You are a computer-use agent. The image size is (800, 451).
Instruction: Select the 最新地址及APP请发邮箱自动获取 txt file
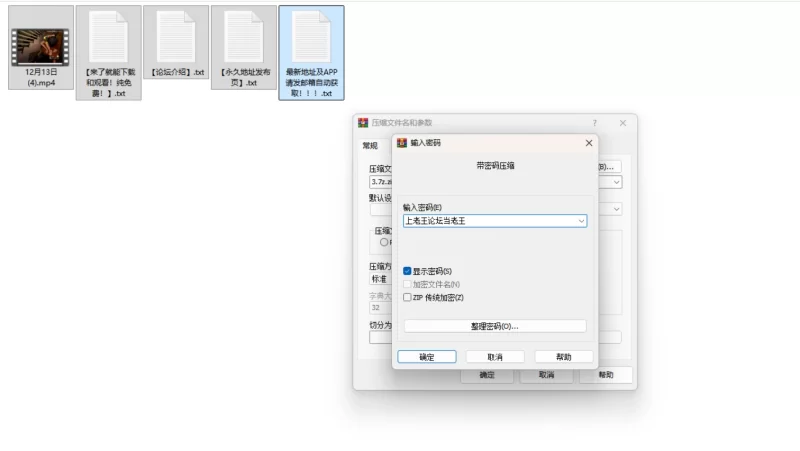click(311, 53)
